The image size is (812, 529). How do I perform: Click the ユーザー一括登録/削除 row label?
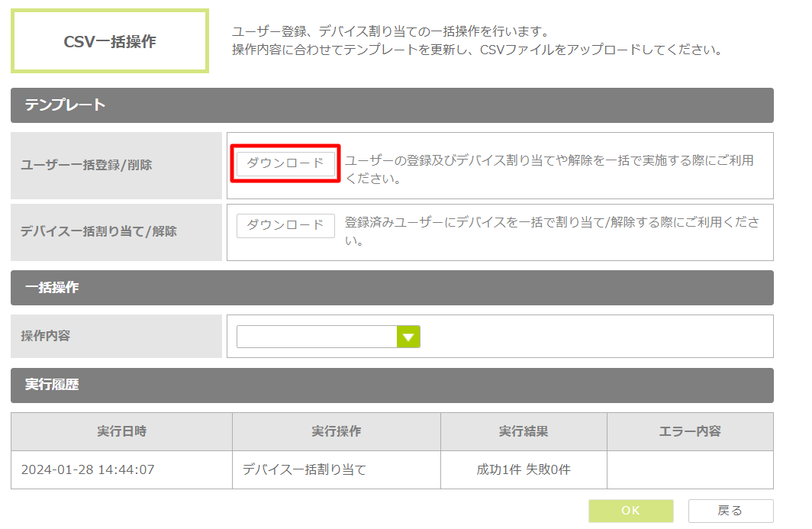(x=86, y=165)
